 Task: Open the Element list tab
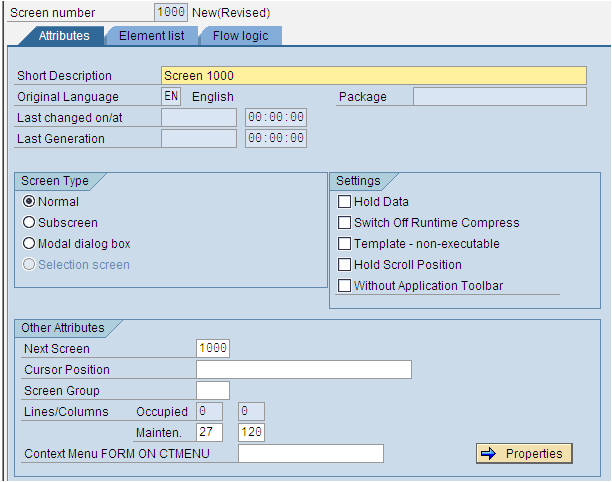(x=151, y=36)
